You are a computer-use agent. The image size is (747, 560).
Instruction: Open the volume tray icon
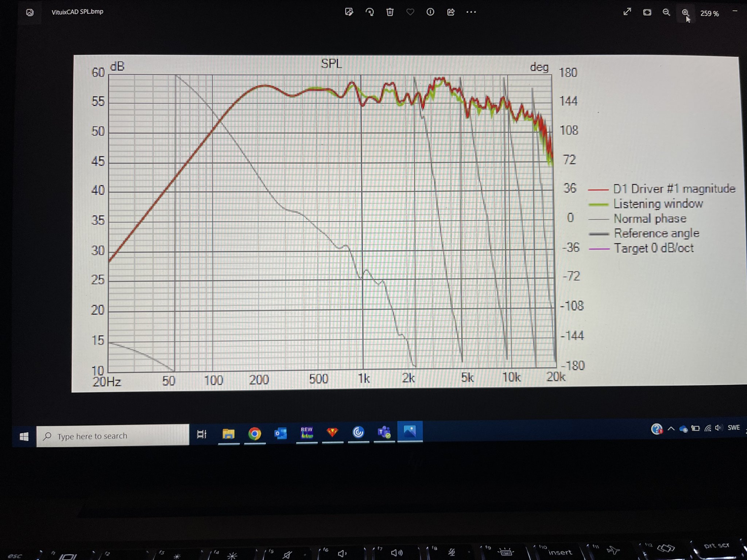point(718,428)
